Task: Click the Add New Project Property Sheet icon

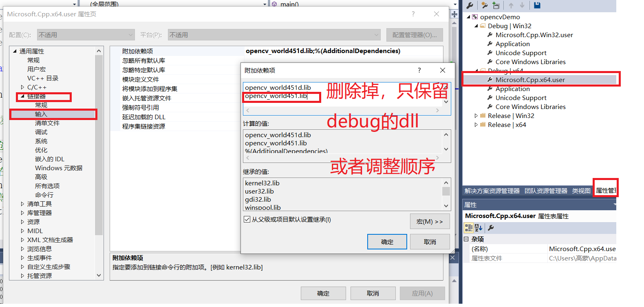Action: 485,5
